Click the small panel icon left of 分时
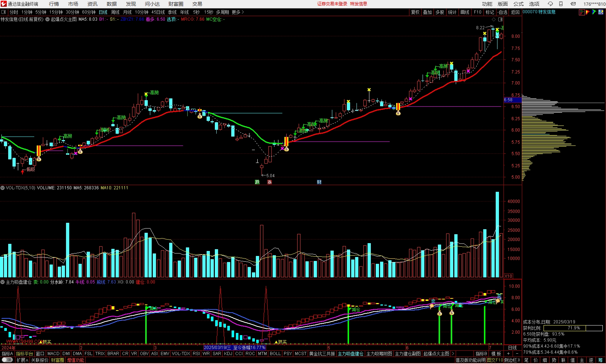Image resolution: width=606 pixels, height=364 pixels. [4, 12]
